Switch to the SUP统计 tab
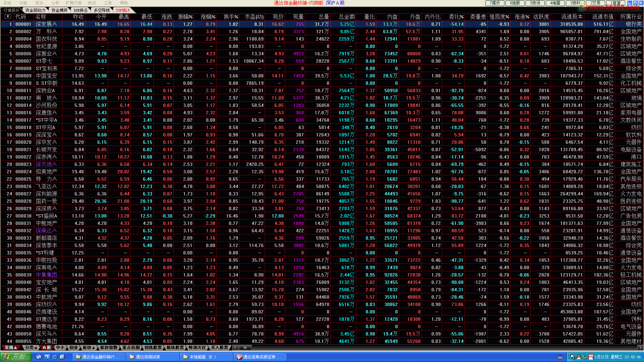The height and width of the screenshot is (362, 644). point(123,10)
